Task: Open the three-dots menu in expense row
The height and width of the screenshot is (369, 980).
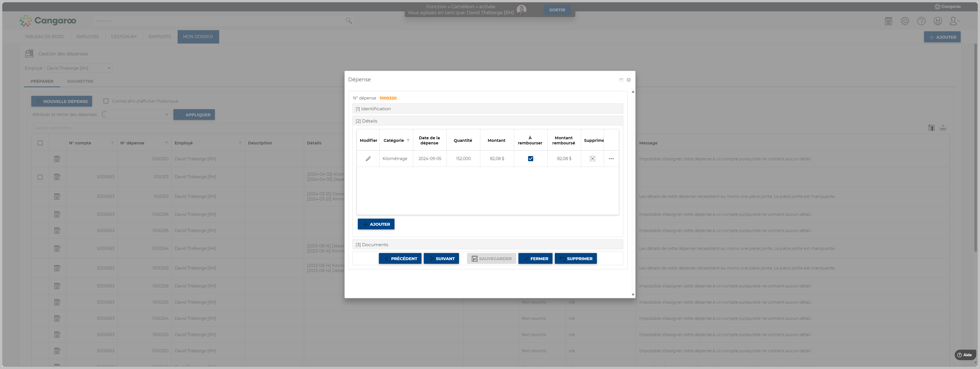Action: 611,159
